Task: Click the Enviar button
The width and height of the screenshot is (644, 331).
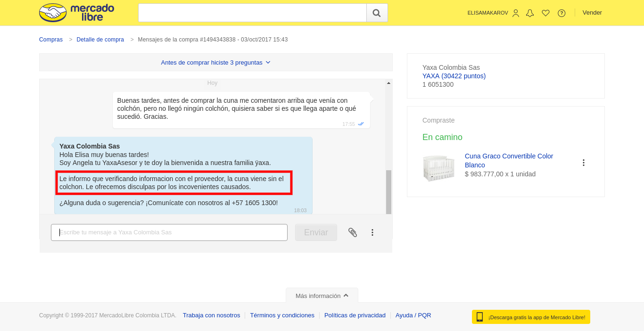Action: tap(316, 232)
